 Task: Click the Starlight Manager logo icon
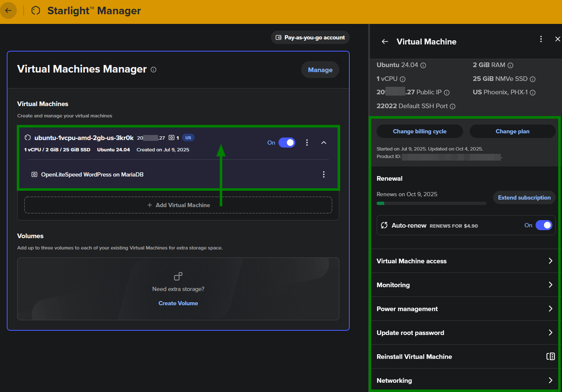(x=35, y=10)
